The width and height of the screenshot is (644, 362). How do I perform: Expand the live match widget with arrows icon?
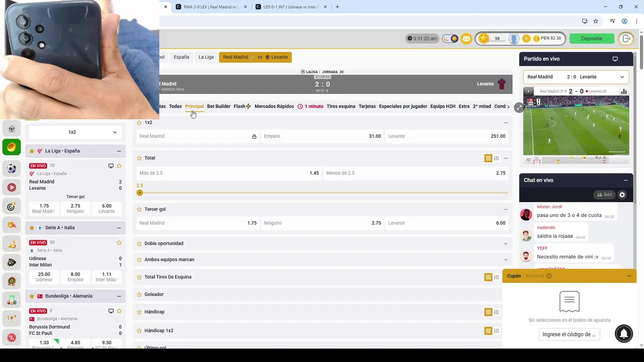click(x=519, y=108)
